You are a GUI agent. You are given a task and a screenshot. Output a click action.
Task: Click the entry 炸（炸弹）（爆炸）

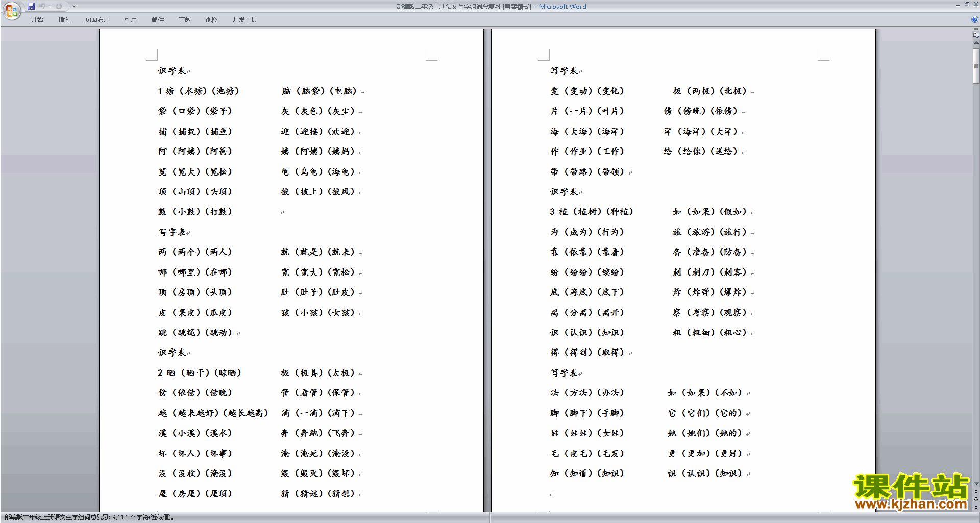pos(710,292)
